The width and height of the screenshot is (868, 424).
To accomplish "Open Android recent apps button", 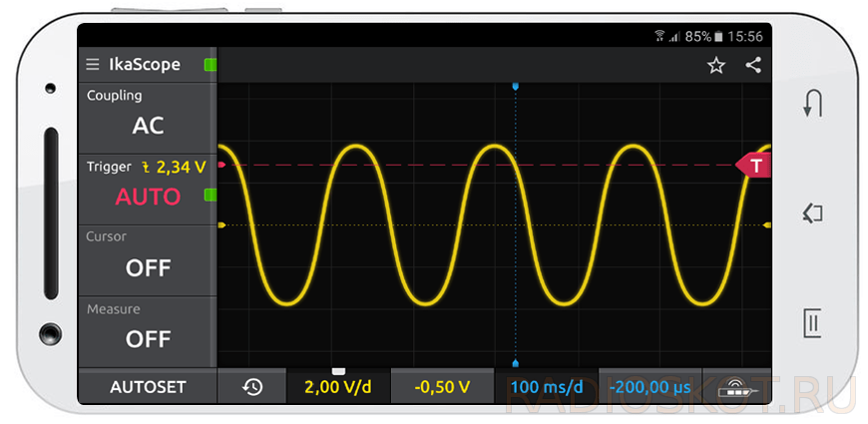I will tap(813, 322).
